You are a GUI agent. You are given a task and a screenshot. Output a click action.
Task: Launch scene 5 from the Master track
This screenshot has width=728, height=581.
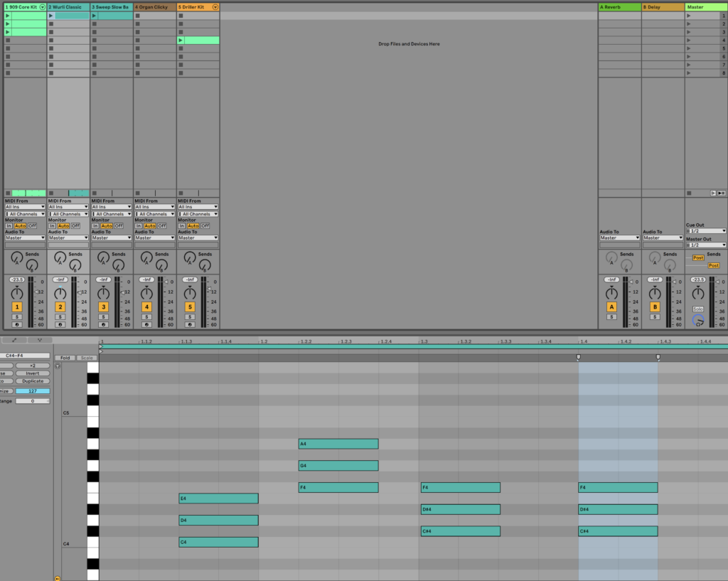[x=688, y=48]
